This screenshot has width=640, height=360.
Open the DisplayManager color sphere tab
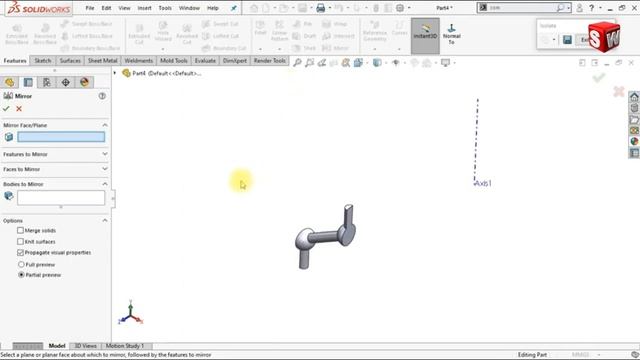(x=84, y=82)
